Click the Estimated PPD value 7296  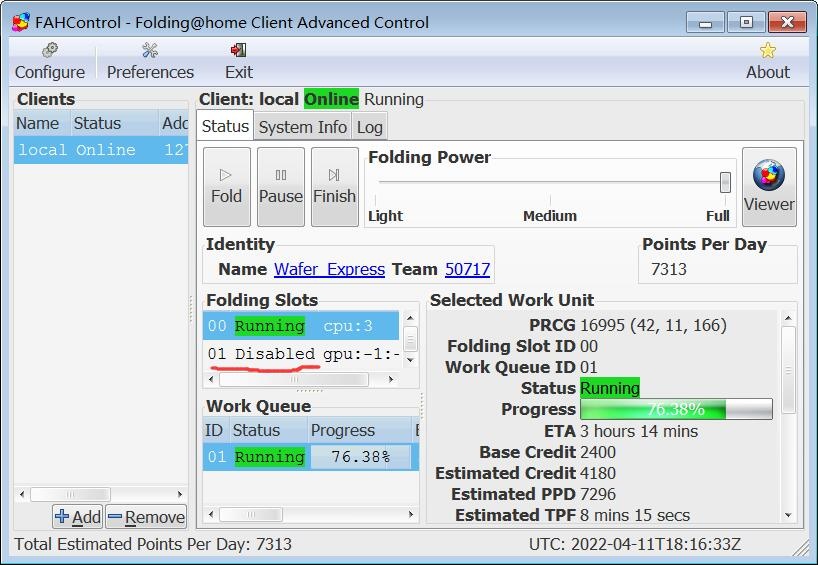click(598, 494)
